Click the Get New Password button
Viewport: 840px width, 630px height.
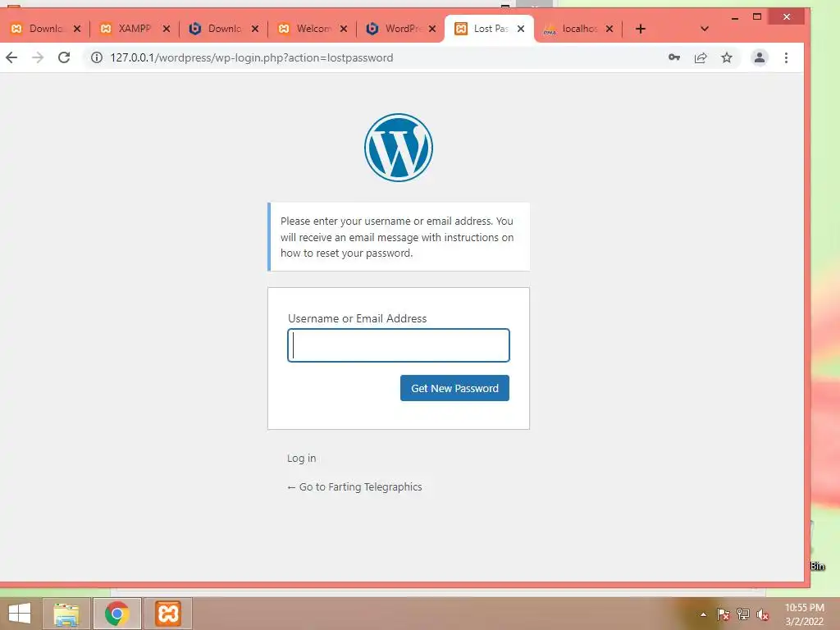[x=454, y=388]
